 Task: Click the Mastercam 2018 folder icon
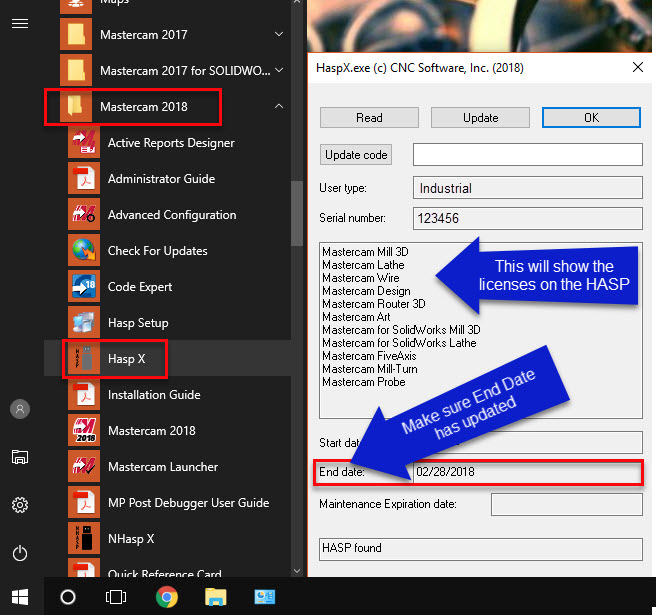pos(76,106)
